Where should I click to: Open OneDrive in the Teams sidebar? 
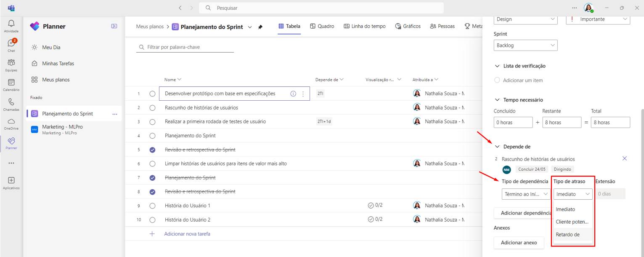click(11, 124)
